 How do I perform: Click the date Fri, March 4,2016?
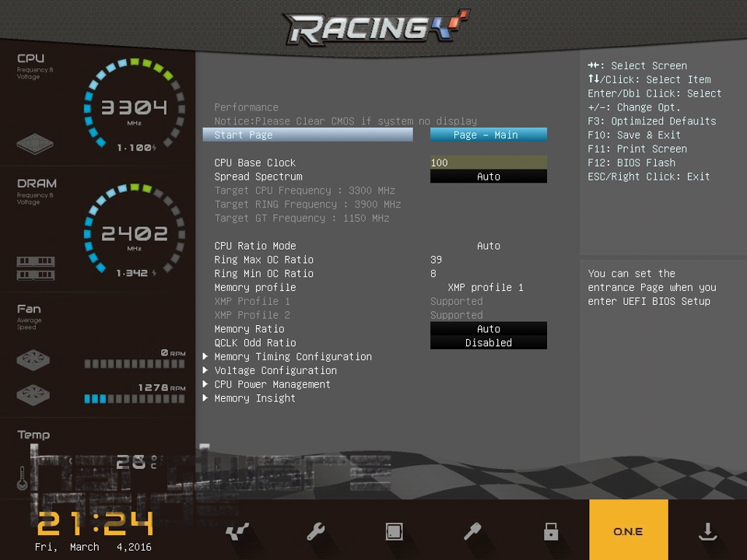tap(93, 547)
